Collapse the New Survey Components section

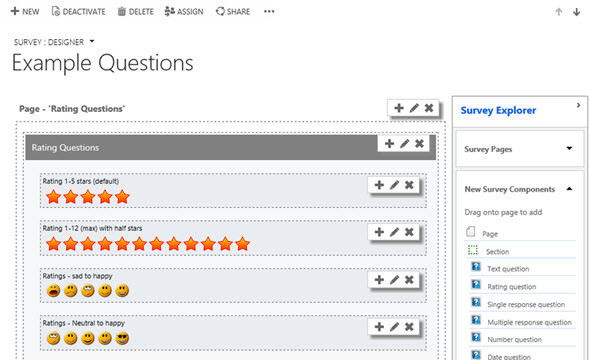(569, 189)
